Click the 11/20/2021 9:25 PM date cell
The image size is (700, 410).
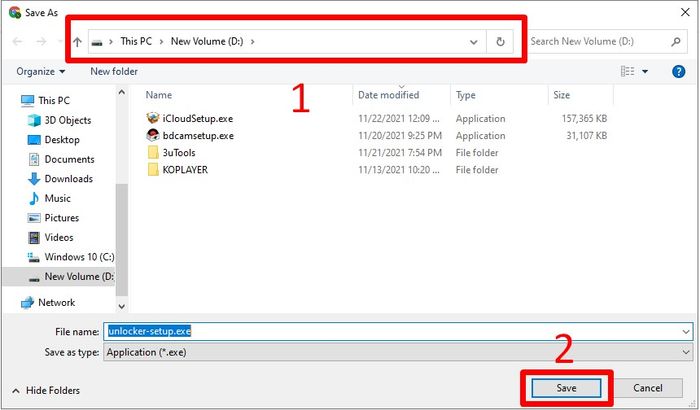click(400, 136)
